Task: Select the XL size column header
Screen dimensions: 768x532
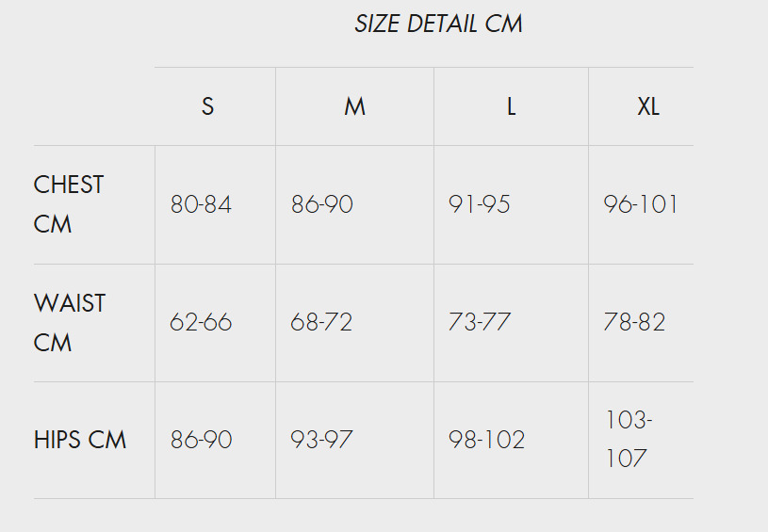Action: tap(648, 106)
